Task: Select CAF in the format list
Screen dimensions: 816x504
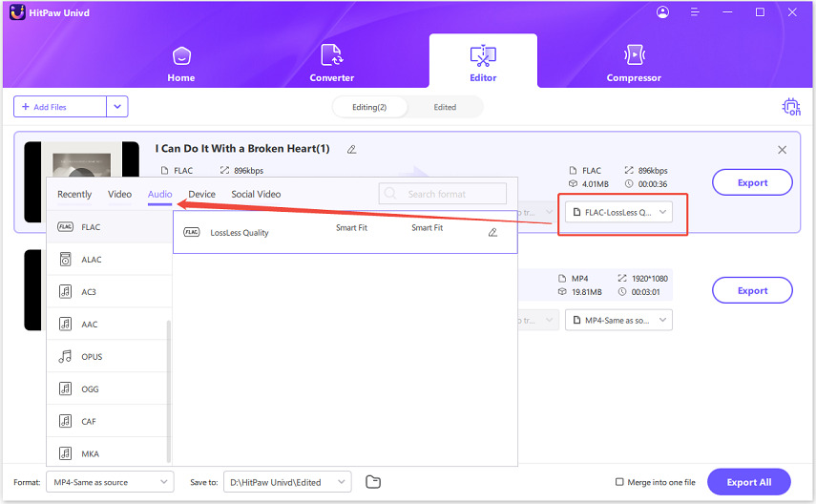Action: (110, 421)
